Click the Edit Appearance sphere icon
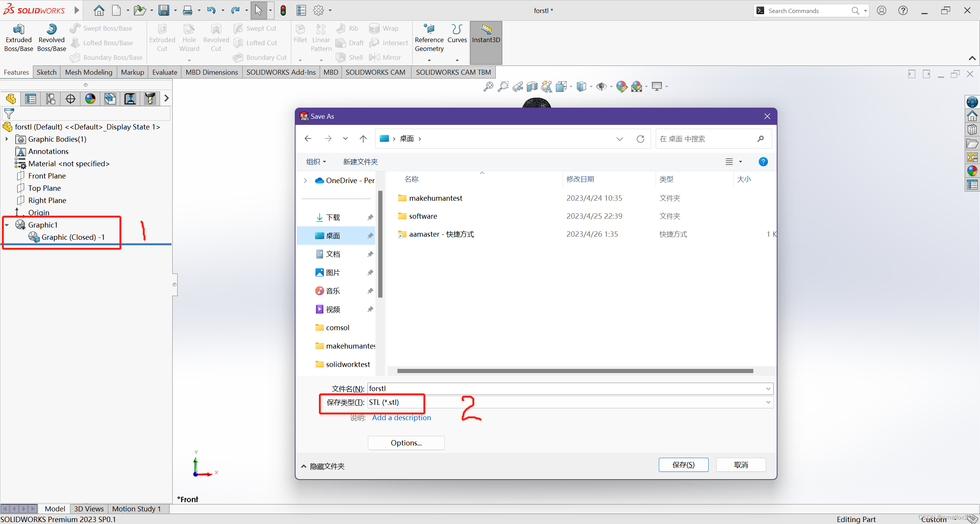Screen dimensions: 980x524 click(621, 86)
